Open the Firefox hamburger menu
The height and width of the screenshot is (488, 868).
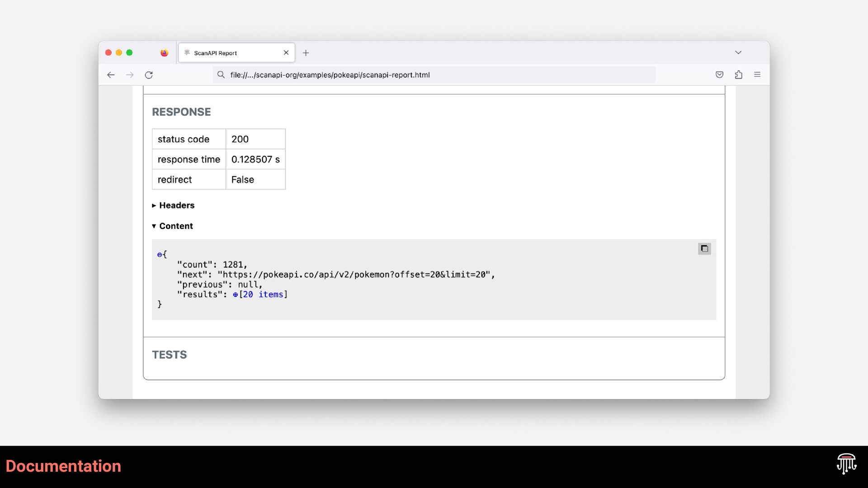coord(757,75)
